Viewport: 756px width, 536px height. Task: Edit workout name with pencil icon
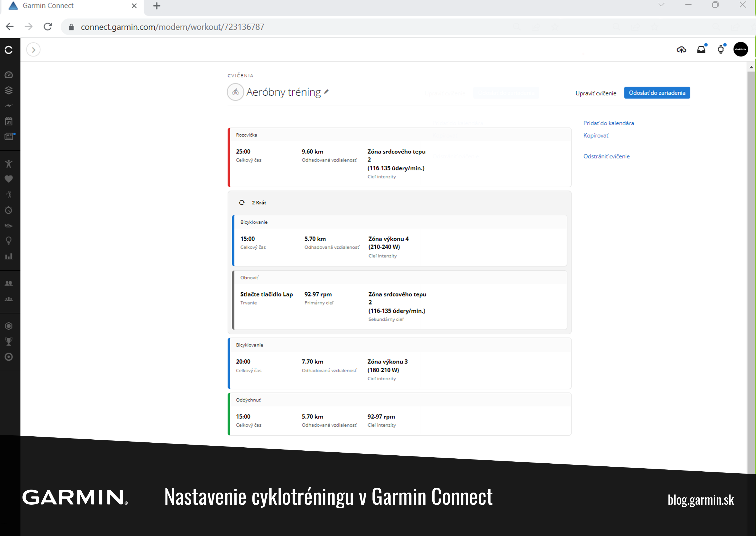(x=326, y=92)
